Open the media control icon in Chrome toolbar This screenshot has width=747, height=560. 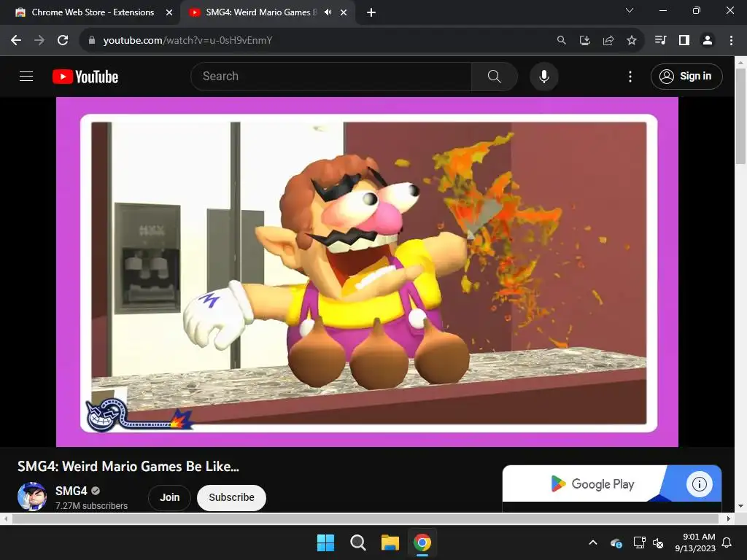[661, 41]
